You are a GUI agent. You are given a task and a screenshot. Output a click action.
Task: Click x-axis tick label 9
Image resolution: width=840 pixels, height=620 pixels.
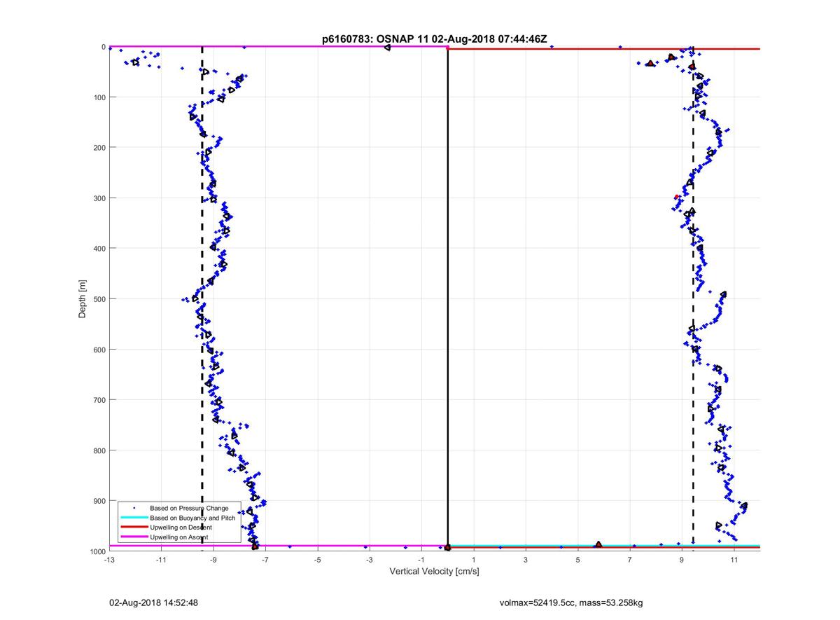tap(682, 560)
